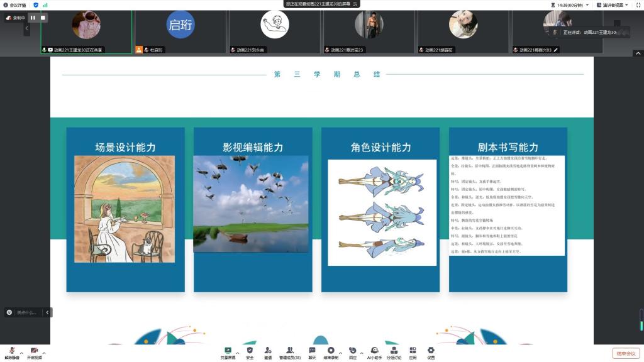This screenshot has height=362, width=644.
Task: Open the 共享屏幕 share screen tool
Action: (x=228, y=352)
